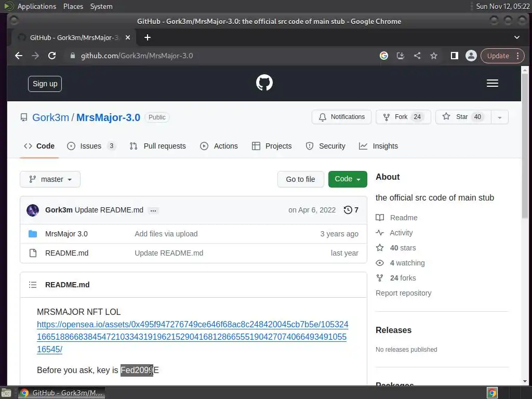
Task: Open the 'Add files via upload' commit
Action: pyautogui.click(x=166, y=234)
